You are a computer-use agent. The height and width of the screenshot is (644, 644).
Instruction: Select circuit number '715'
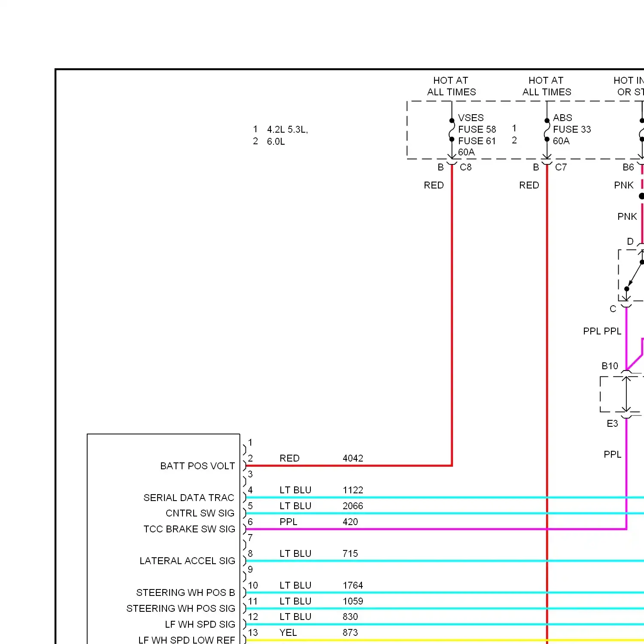pos(350,554)
